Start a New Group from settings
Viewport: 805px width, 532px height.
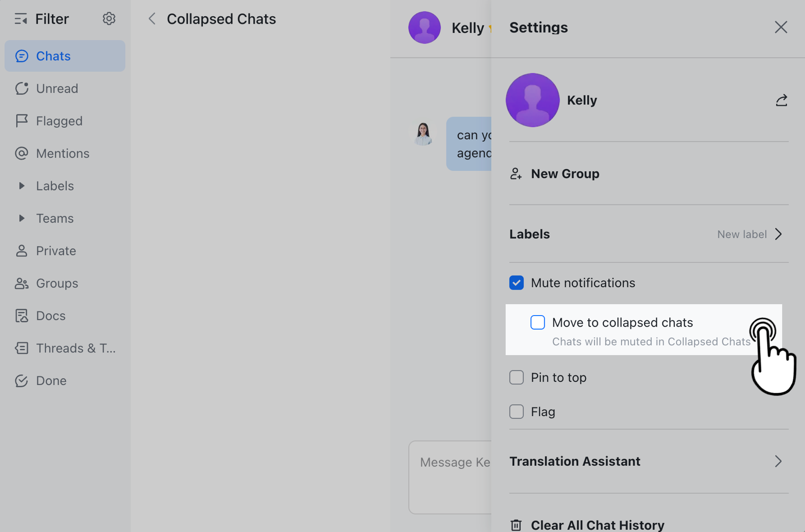(x=565, y=173)
